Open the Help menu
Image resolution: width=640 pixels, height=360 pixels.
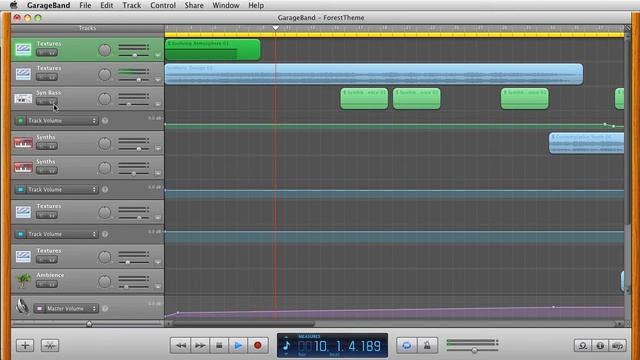pos(256,5)
